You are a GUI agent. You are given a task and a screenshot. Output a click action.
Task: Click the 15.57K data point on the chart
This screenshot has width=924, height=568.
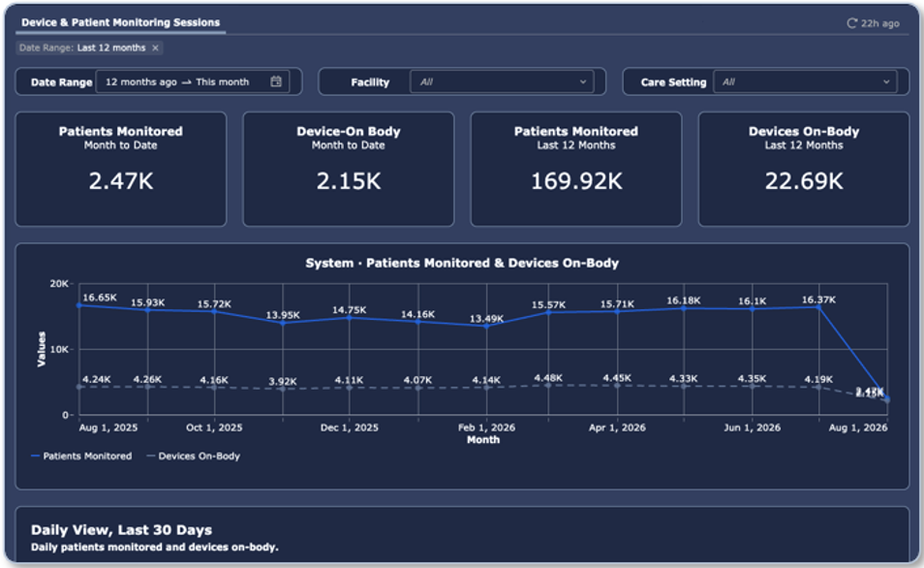point(548,313)
